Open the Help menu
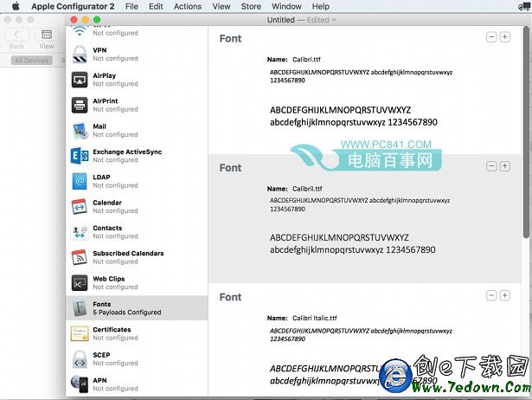The height and width of the screenshot is (400, 532). tap(321, 6)
